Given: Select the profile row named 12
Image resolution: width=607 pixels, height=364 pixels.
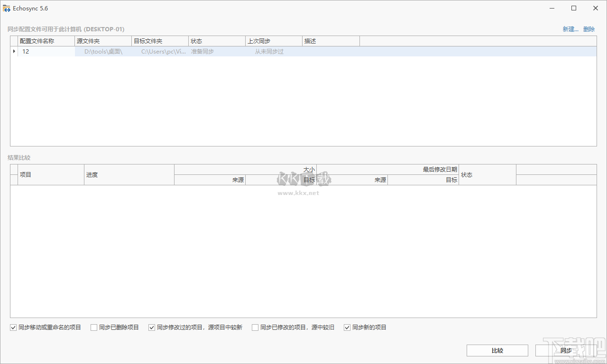Looking at the screenshot, I should (46, 51).
